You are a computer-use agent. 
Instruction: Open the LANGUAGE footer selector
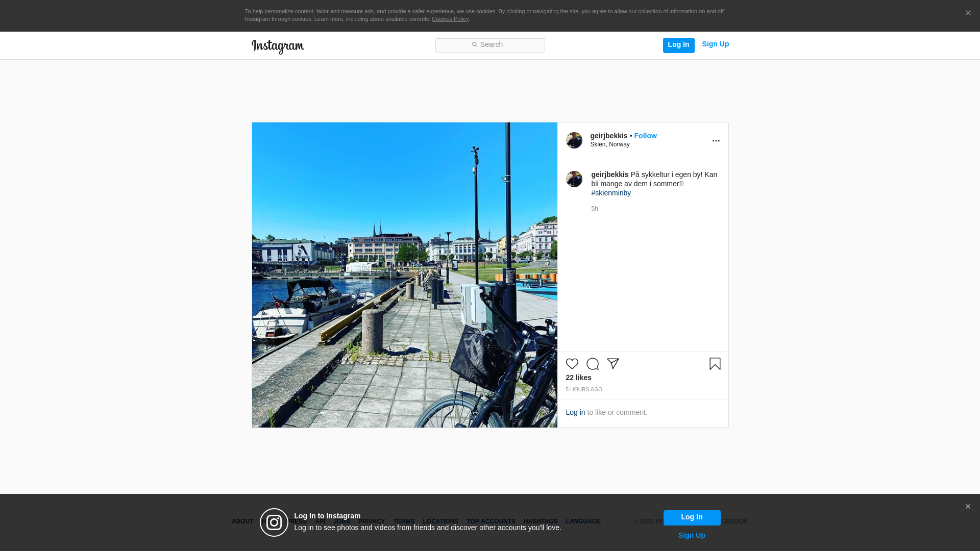tap(583, 521)
